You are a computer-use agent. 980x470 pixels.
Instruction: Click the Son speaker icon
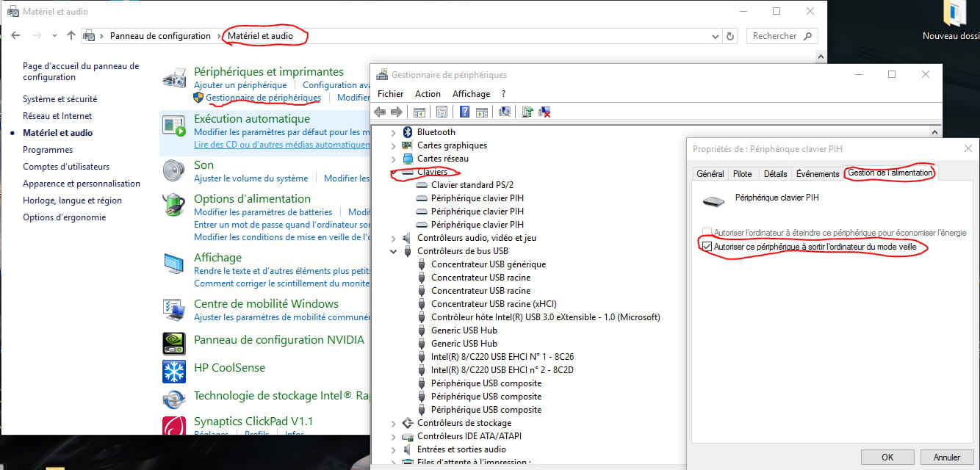(x=174, y=170)
